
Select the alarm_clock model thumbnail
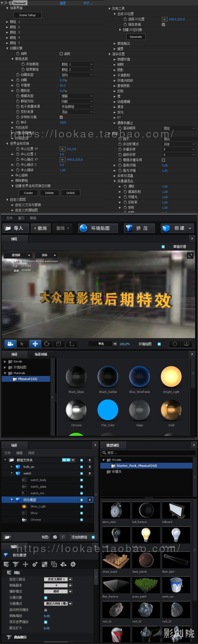116,510
